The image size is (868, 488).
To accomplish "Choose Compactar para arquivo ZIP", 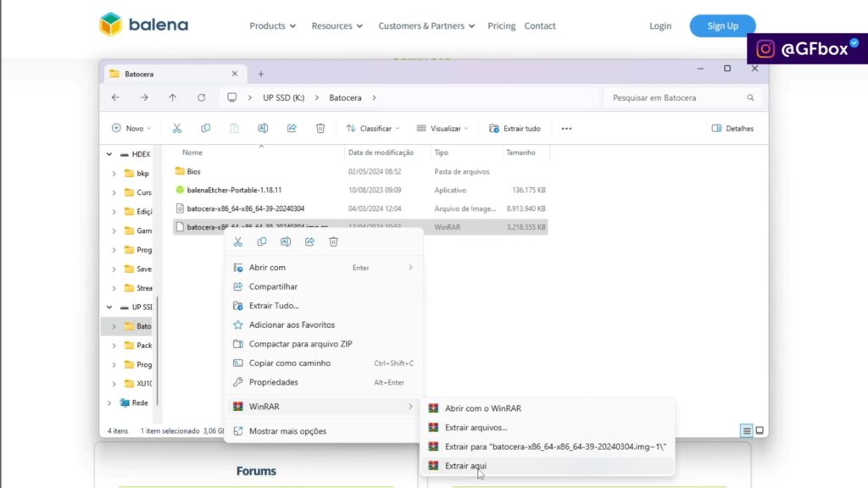I will 323,344.
